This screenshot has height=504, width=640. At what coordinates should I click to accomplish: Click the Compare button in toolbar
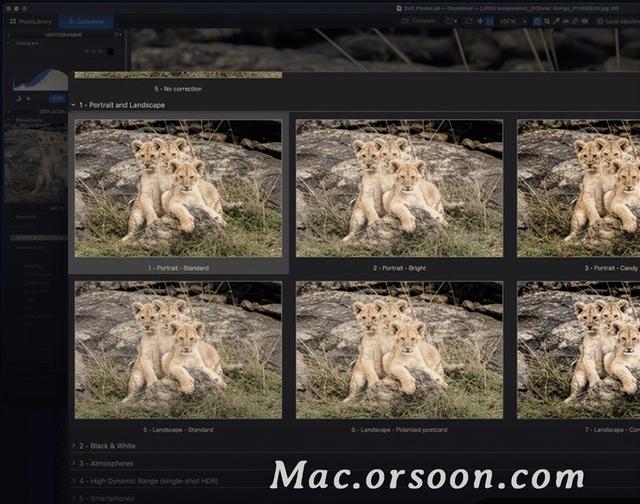click(x=419, y=21)
